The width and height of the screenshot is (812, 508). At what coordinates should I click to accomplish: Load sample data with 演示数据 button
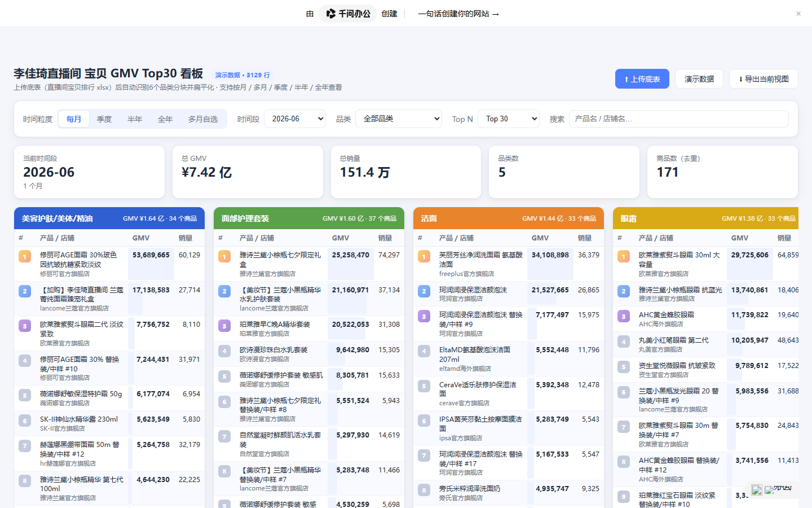tap(699, 79)
